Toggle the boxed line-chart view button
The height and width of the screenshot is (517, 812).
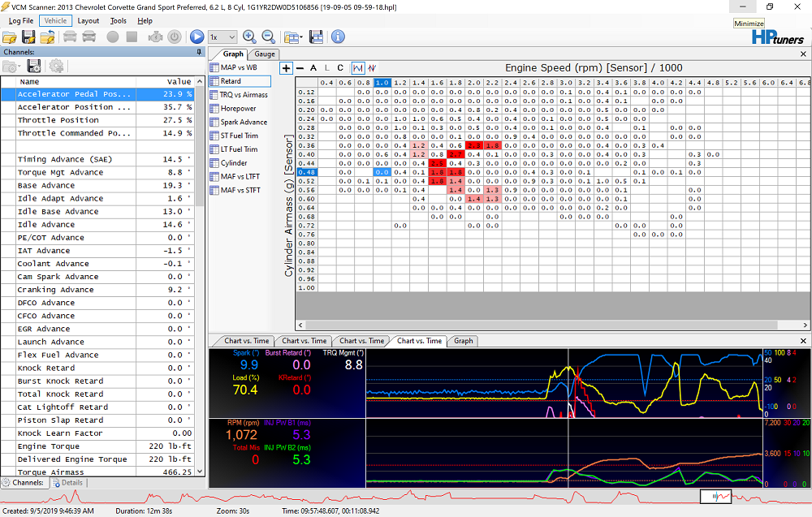tap(358, 68)
